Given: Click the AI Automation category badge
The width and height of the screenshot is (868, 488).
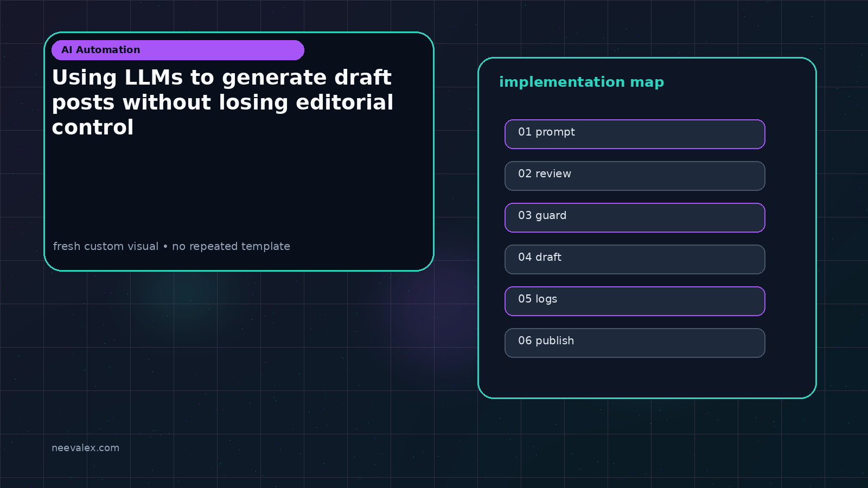Looking at the screenshot, I should pos(178,50).
